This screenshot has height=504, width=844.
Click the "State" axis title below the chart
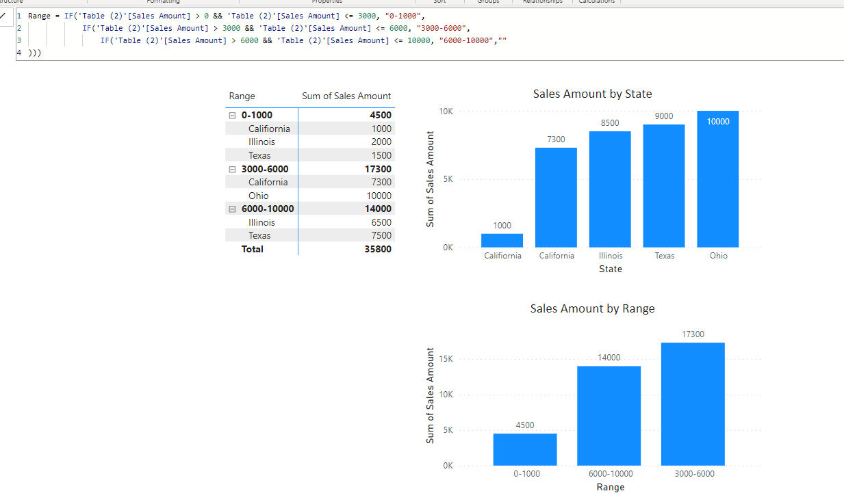pyautogui.click(x=611, y=269)
